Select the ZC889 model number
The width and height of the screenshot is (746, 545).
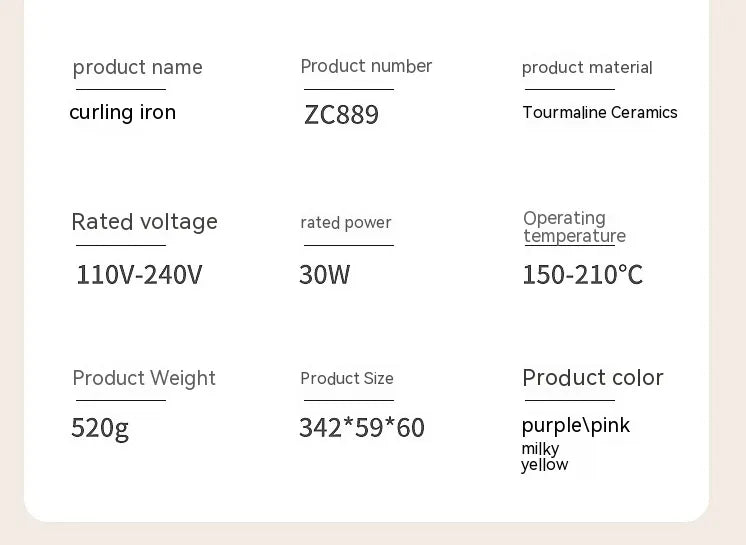point(341,115)
